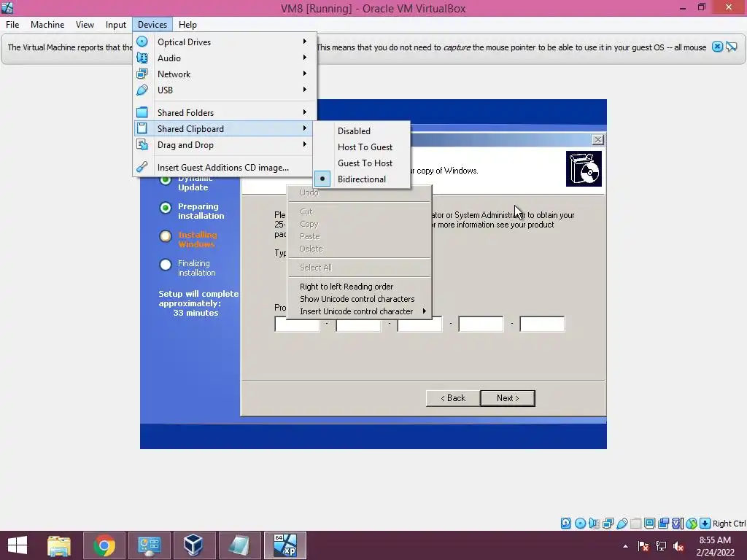This screenshot has height=560, width=747.
Task: Close the Windows setup dialog
Action: 598,139
